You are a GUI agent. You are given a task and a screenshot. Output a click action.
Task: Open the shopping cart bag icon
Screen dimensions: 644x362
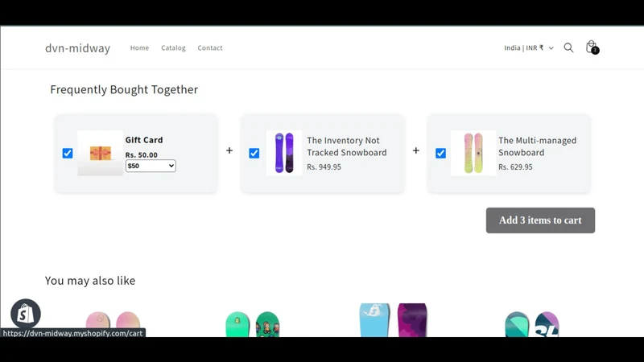[592, 47]
